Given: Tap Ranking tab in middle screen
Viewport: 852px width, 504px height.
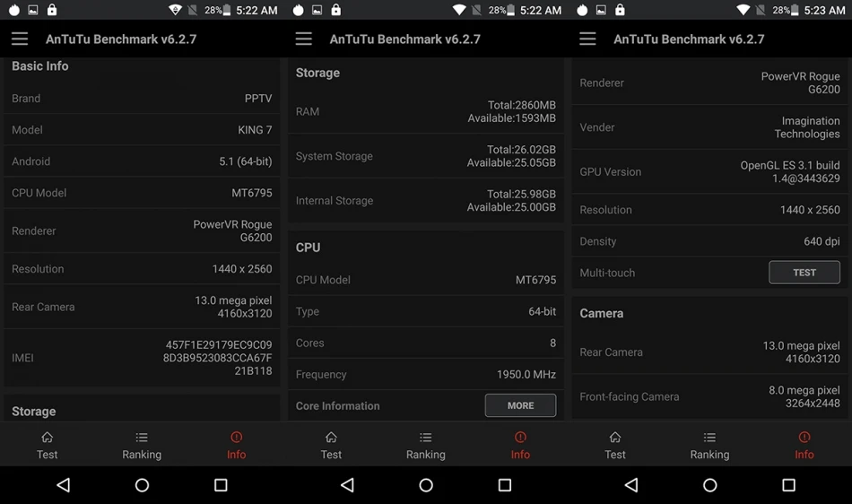Looking at the screenshot, I should (425, 446).
